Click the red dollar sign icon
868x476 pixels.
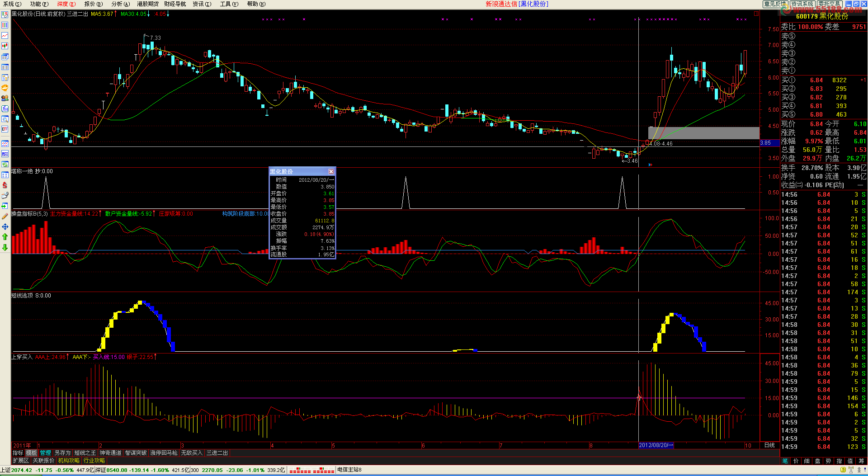[x=5, y=185]
